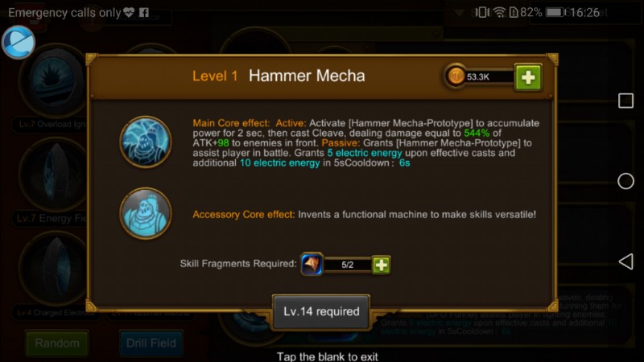Tap the 5/2 fragment counter bar

tap(347, 265)
